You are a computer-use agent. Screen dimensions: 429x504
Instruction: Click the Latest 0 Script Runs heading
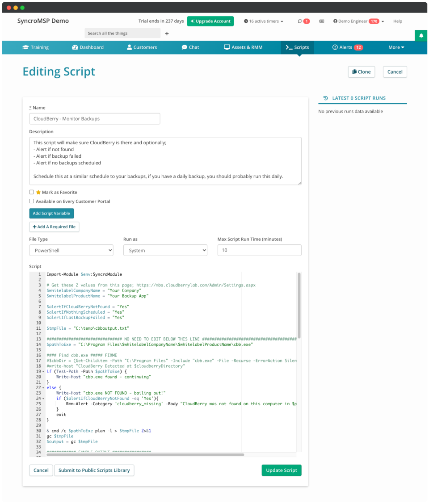(359, 98)
